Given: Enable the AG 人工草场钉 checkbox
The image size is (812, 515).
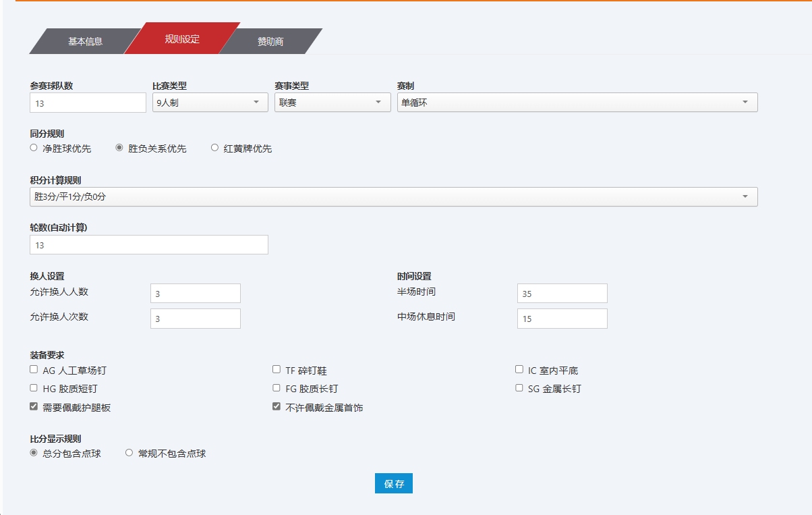Looking at the screenshot, I should (x=34, y=370).
